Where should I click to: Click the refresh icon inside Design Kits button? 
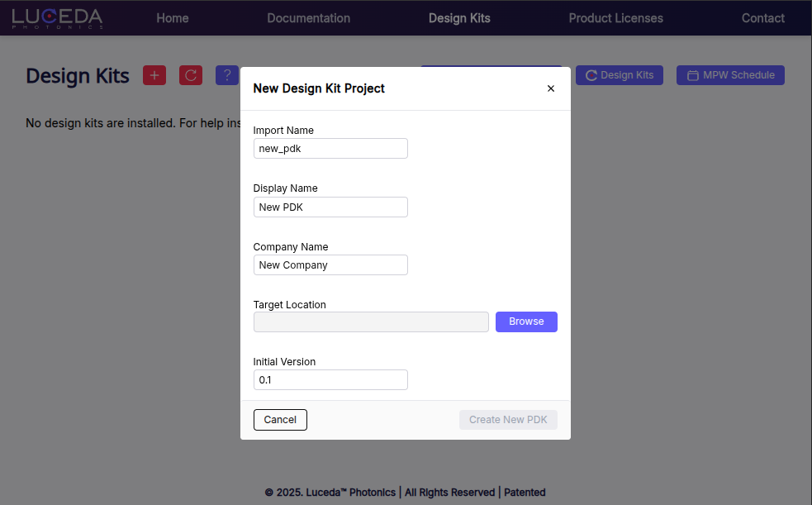pos(591,74)
